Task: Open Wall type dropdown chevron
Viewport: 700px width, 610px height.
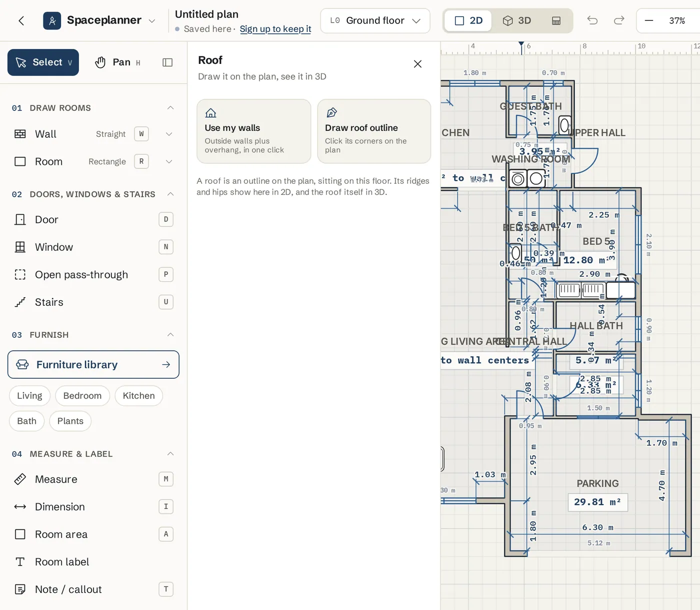Action: pos(169,134)
